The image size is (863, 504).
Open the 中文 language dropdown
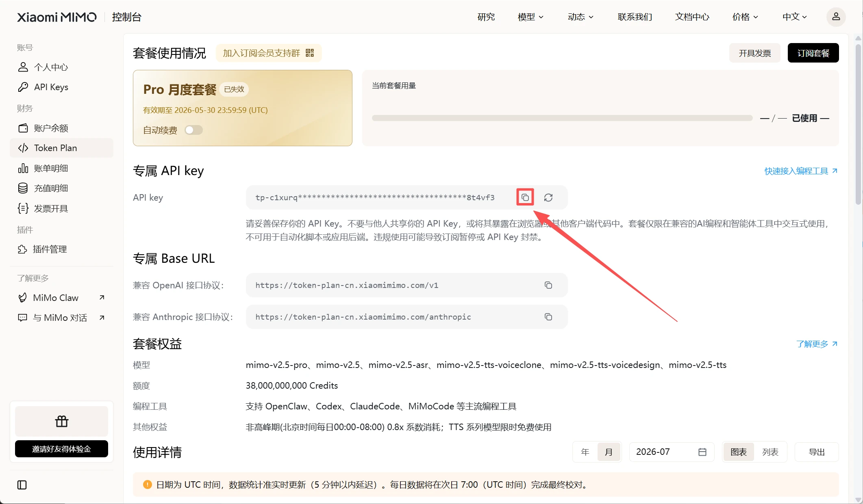point(795,17)
